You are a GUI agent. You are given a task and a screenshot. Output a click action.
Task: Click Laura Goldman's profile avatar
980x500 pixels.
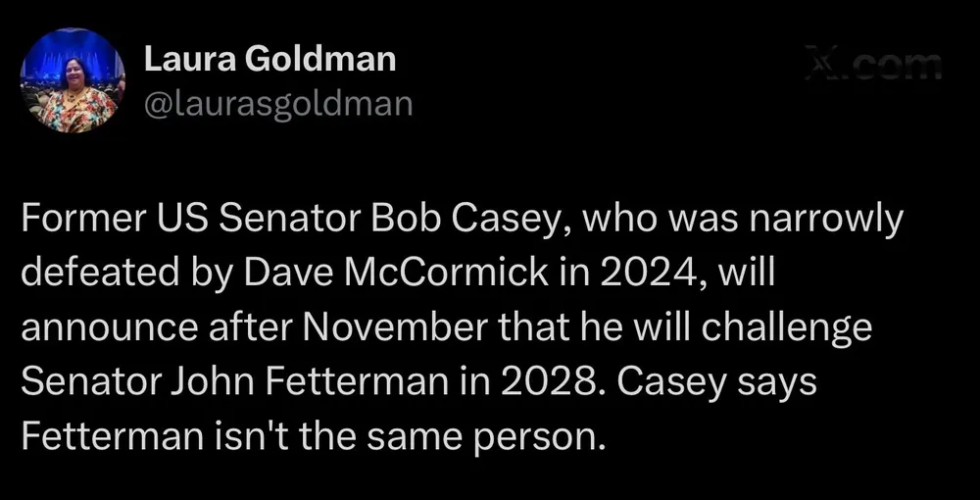[75, 80]
